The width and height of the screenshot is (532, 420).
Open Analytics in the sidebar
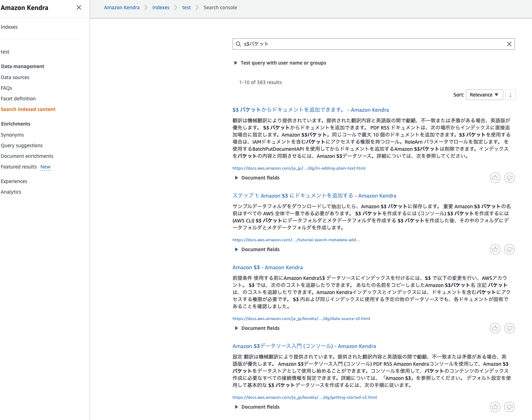[11, 192]
